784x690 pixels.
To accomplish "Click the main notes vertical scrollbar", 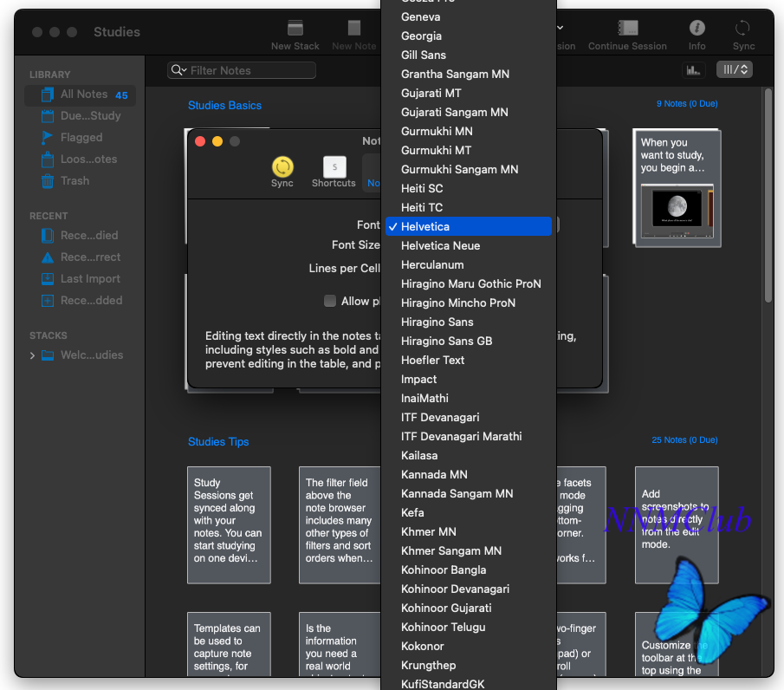I will click(768, 195).
